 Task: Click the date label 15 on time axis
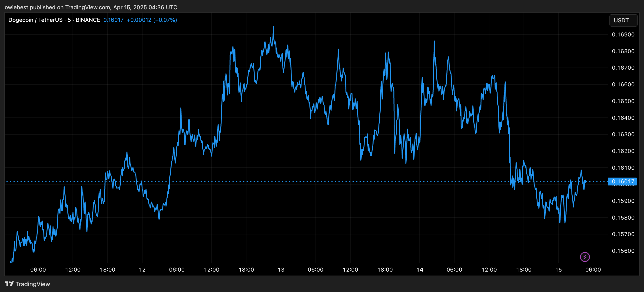[558, 269]
